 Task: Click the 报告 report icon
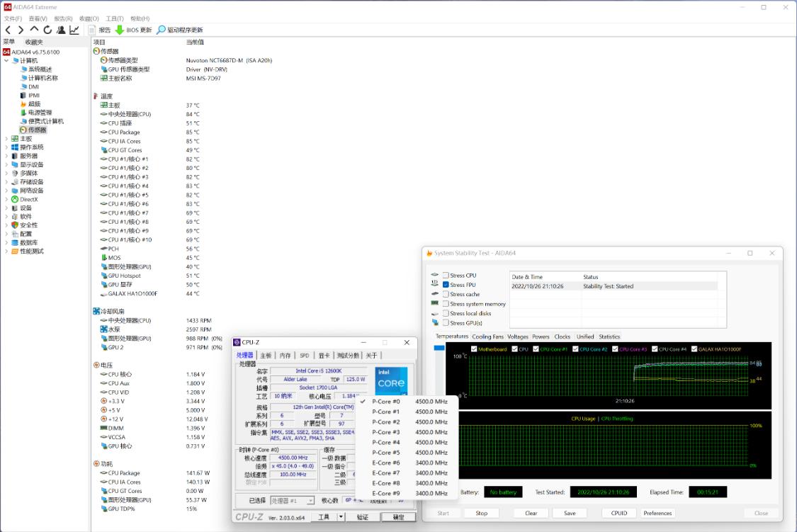pyautogui.click(x=92, y=30)
